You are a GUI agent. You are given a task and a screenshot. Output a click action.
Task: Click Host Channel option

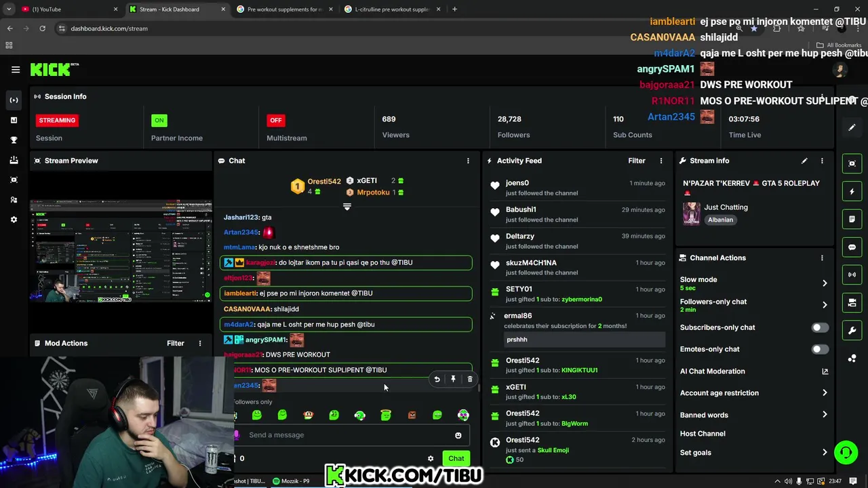[x=703, y=434]
